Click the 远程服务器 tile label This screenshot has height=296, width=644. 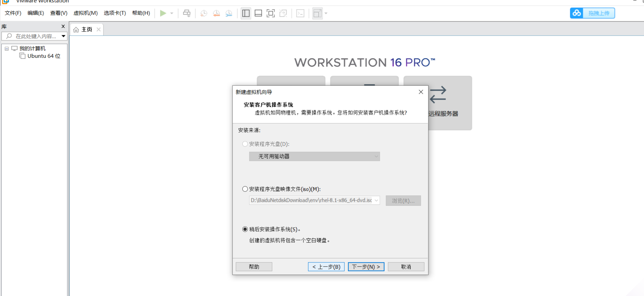[x=443, y=114]
